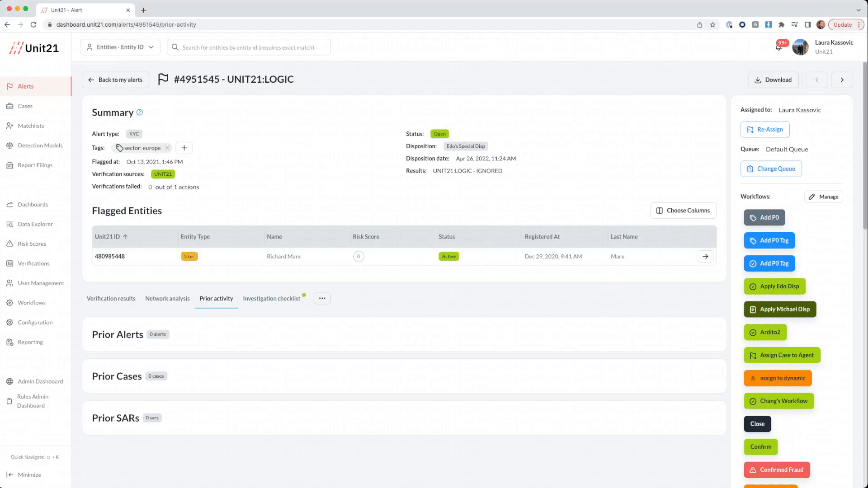The height and width of the screenshot is (488, 868).
Task: Open Cases from the sidebar
Action: pyautogui.click(x=25, y=106)
